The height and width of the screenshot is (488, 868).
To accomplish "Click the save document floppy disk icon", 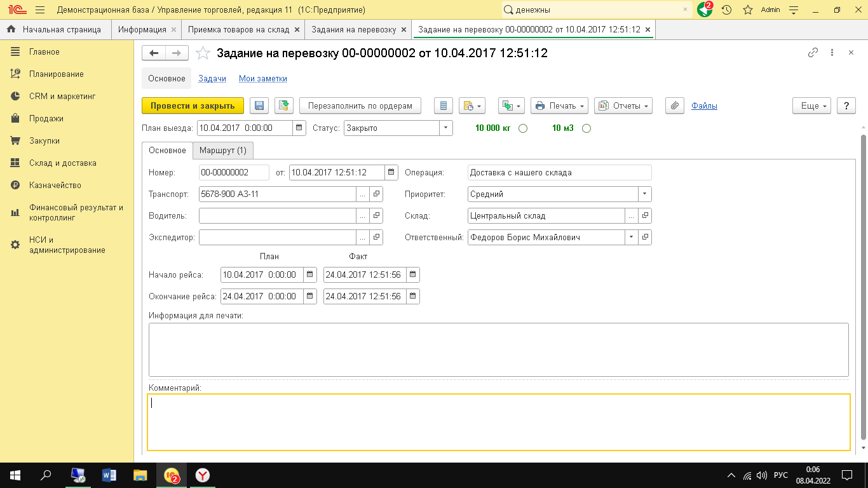I will (259, 106).
